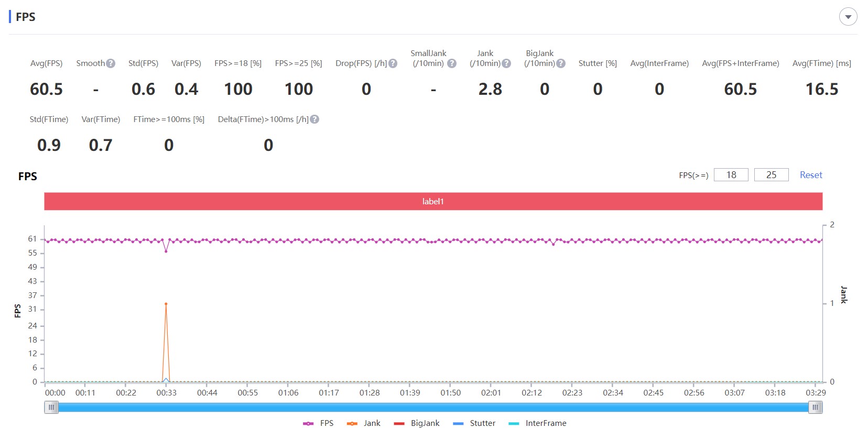Toggle the BigJank series in the legend
Image resolution: width=868 pixels, height=428 pixels.
pyautogui.click(x=417, y=423)
